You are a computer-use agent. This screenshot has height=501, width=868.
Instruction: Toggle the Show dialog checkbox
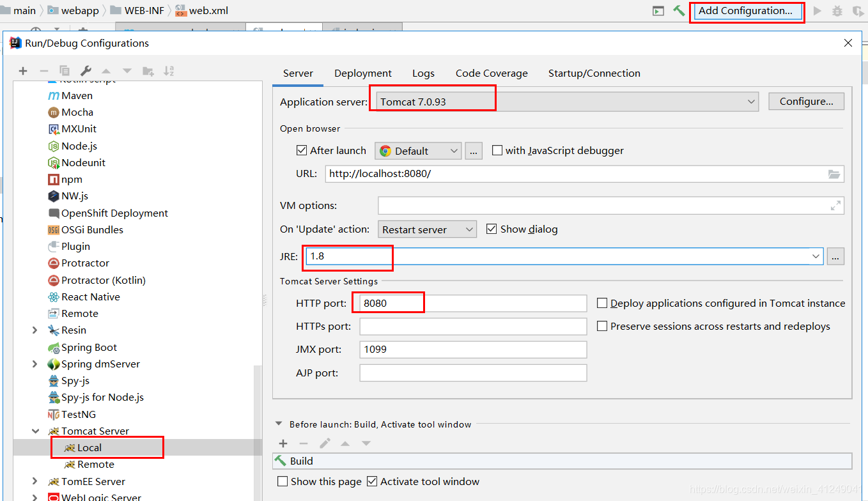492,229
